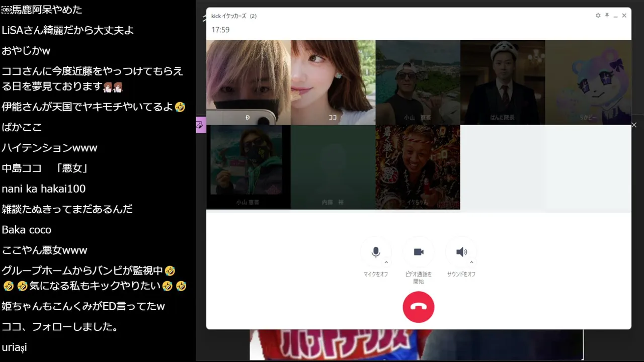Click chat message おやじかw

tap(26, 51)
